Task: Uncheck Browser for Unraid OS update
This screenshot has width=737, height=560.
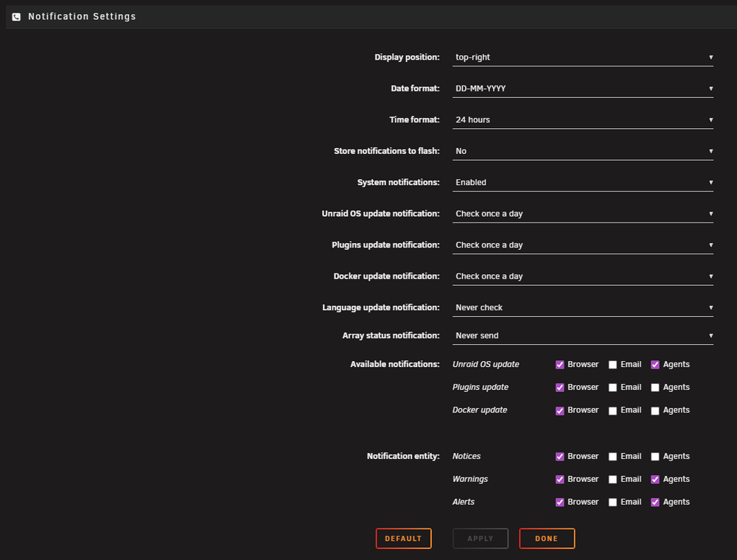Action: 559,365
